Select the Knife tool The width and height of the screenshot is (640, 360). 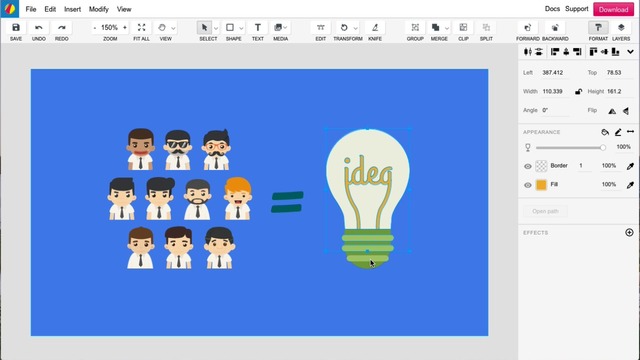coord(375,28)
